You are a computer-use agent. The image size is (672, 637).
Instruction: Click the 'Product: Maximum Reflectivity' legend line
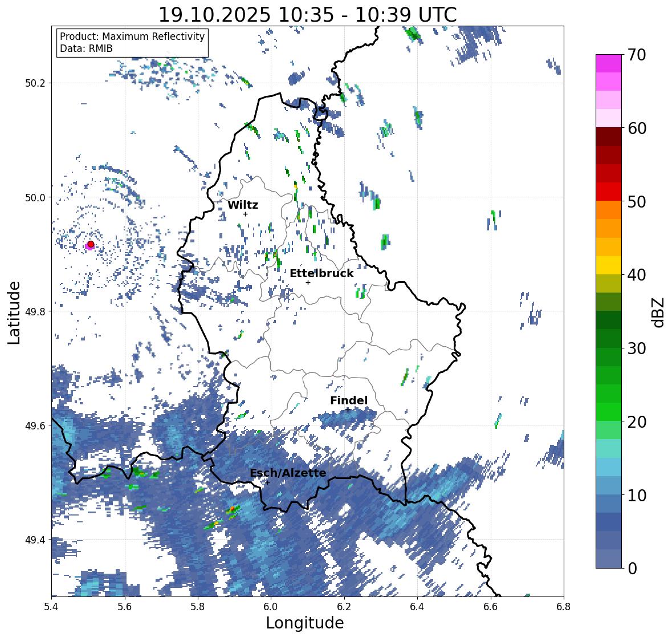(132, 36)
